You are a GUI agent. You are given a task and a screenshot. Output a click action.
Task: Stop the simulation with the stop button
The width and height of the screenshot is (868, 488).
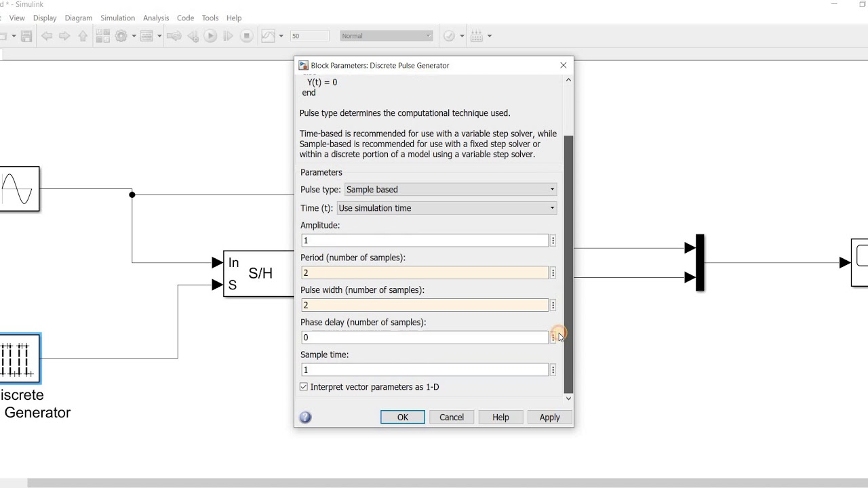point(247,36)
